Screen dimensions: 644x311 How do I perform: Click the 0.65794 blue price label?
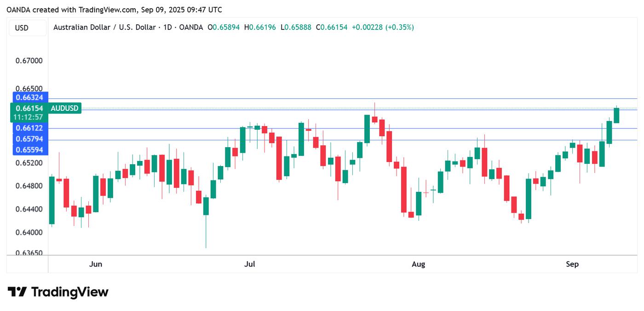[29, 139]
